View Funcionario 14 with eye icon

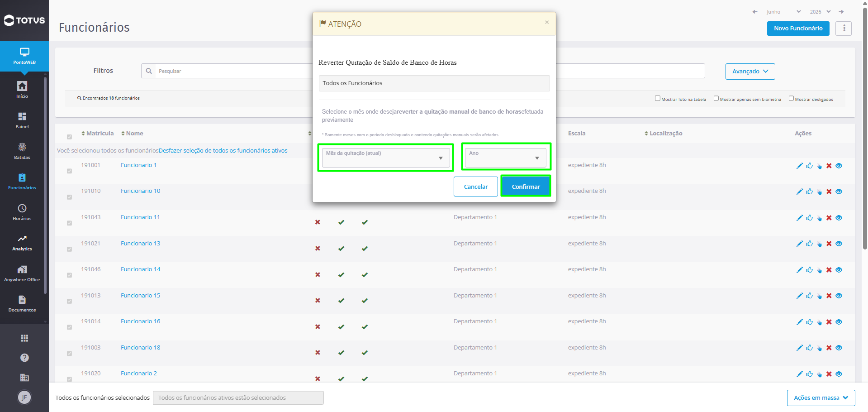839,270
